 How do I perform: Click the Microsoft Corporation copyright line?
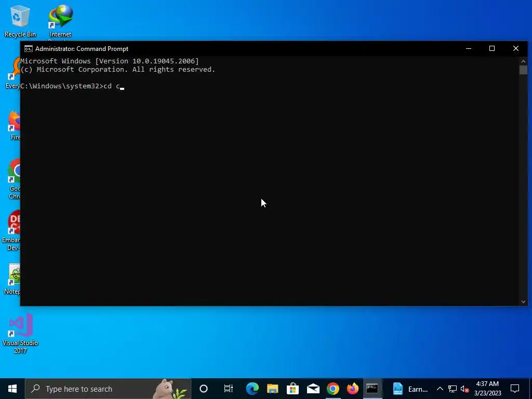coord(118,70)
